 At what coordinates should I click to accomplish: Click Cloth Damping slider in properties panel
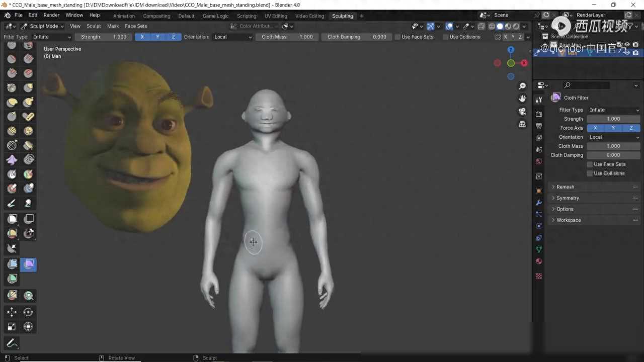click(x=614, y=155)
